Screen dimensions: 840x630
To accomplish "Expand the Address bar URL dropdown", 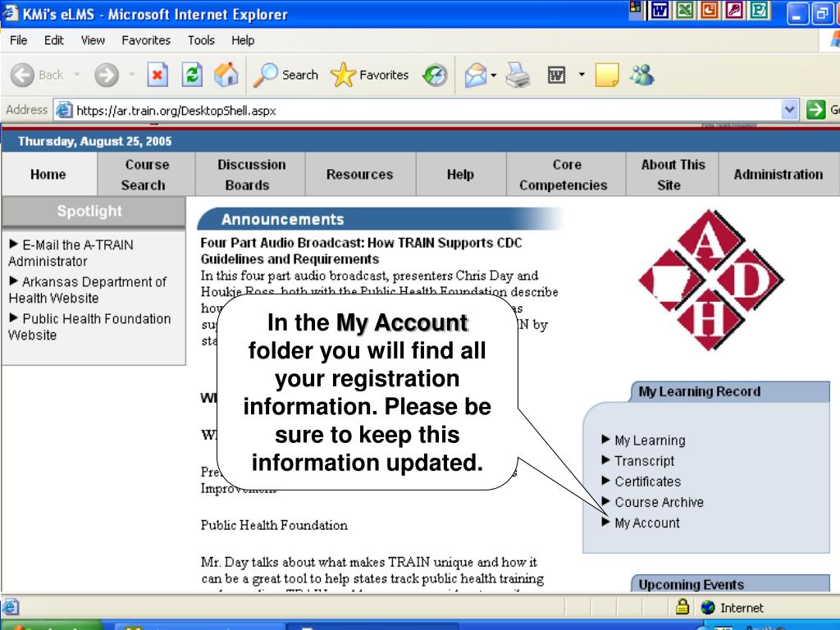I will (x=789, y=111).
